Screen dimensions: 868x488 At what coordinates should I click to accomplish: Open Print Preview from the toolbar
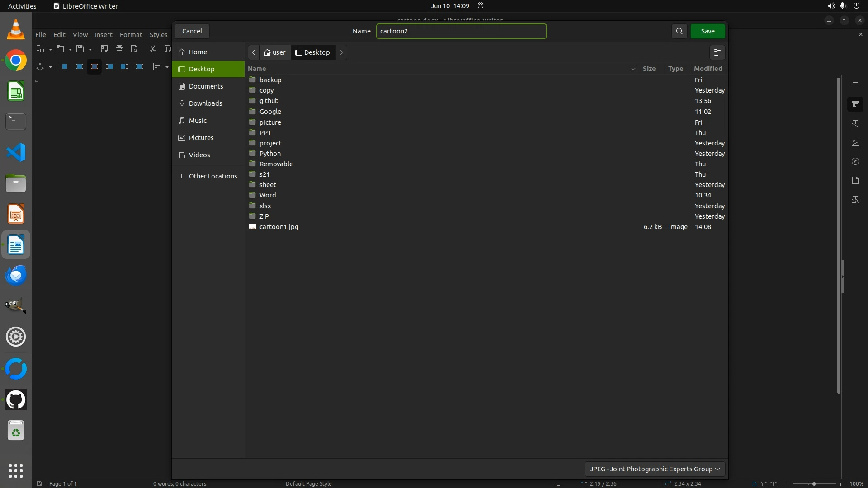[134, 49]
